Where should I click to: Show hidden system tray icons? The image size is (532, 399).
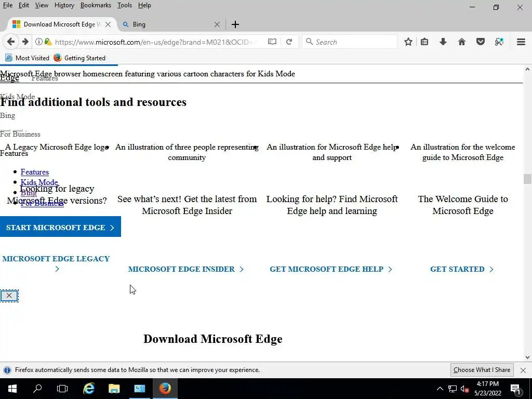pos(440,389)
